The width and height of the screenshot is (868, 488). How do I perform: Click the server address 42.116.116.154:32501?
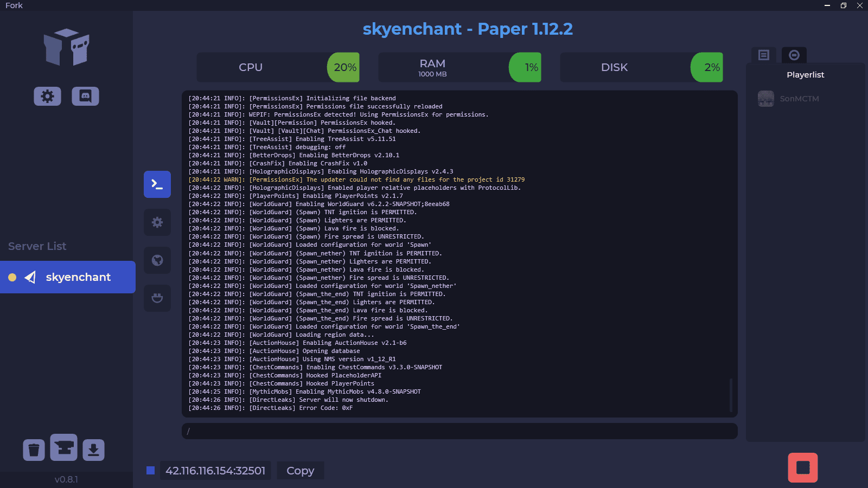(x=215, y=471)
